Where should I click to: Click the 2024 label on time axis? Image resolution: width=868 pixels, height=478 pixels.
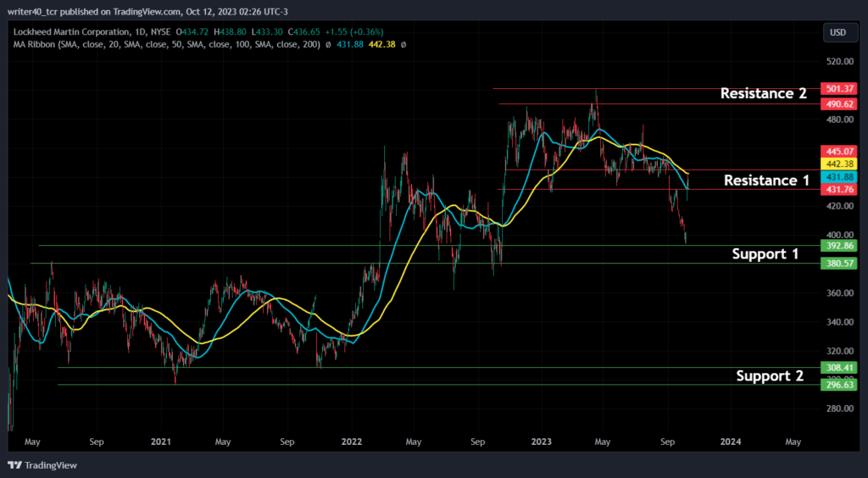(731, 442)
